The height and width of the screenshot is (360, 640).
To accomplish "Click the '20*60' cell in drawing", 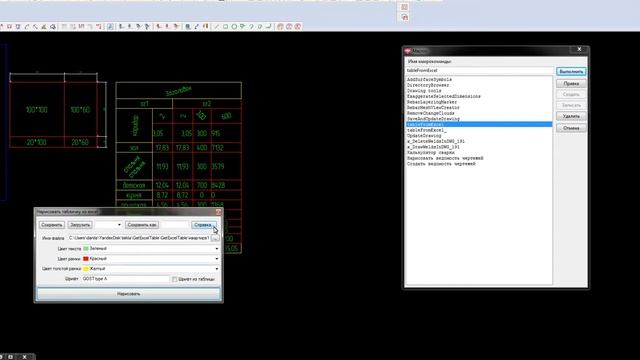I will point(80,142).
